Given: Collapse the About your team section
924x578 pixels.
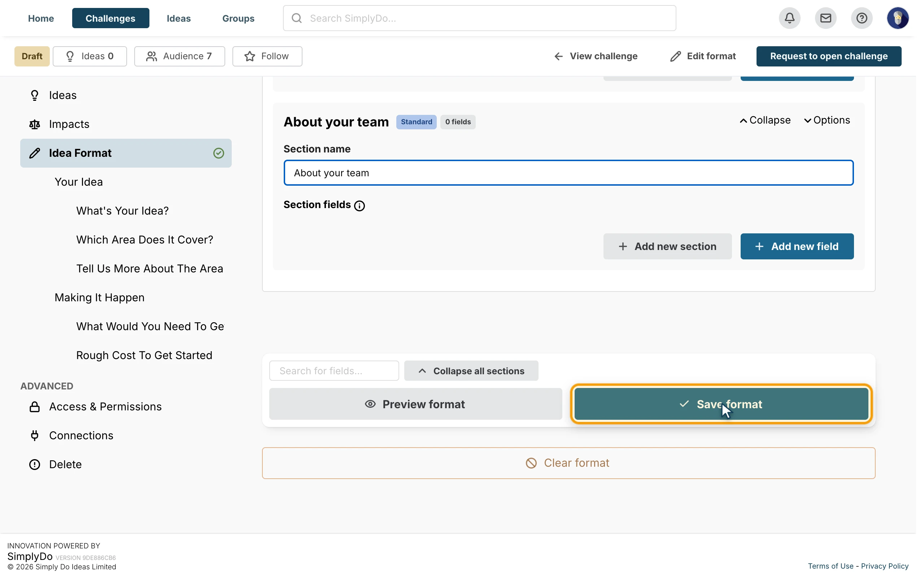Looking at the screenshot, I should point(765,120).
